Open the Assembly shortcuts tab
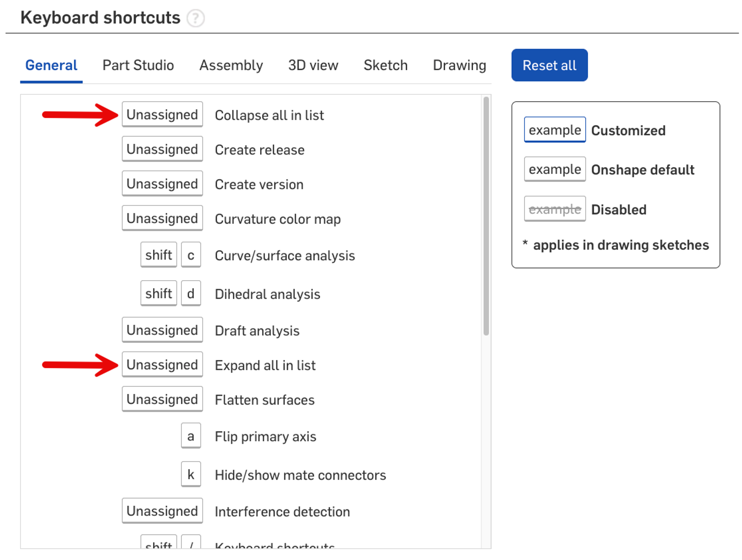The height and width of the screenshot is (560, 742). click(x=231, y=65)
